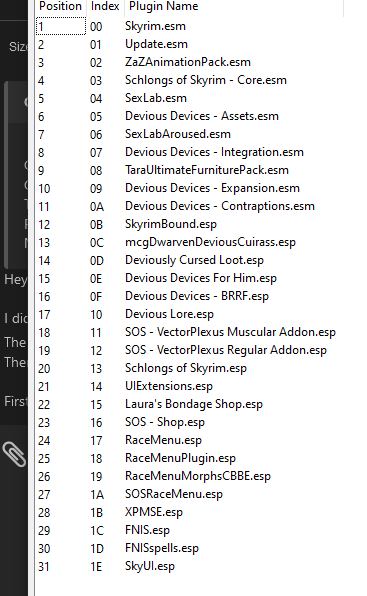Viewport: 367px width, 596px height.
Task: Select Laura's Bondage Shop.esp
Action: click(x=194, y=404)
